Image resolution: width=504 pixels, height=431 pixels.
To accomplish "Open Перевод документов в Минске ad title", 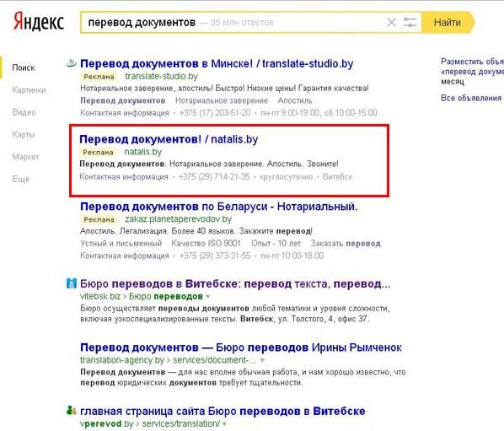I will point(217,64).
